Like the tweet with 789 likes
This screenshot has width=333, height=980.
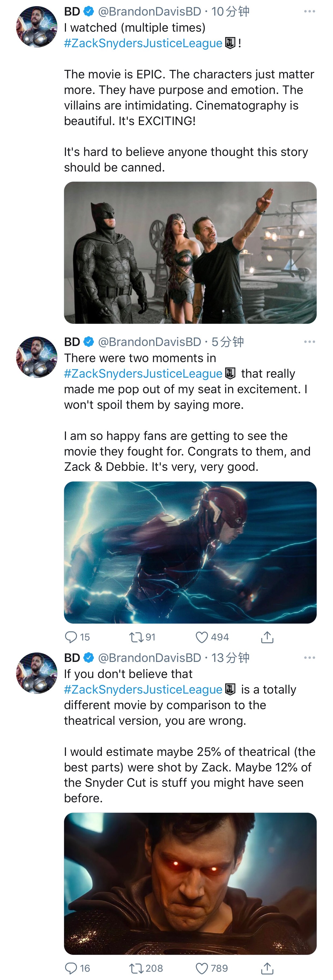[x=202, y=968]
